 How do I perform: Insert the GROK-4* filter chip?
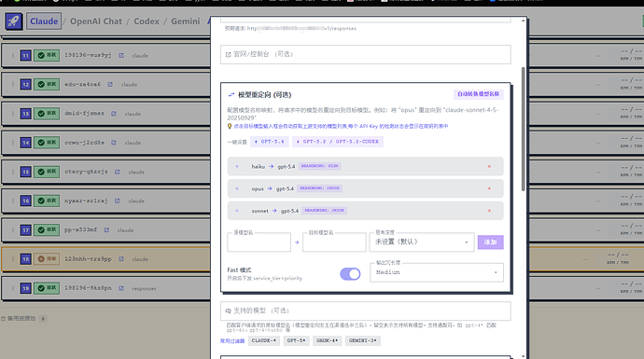coord(327,340)
